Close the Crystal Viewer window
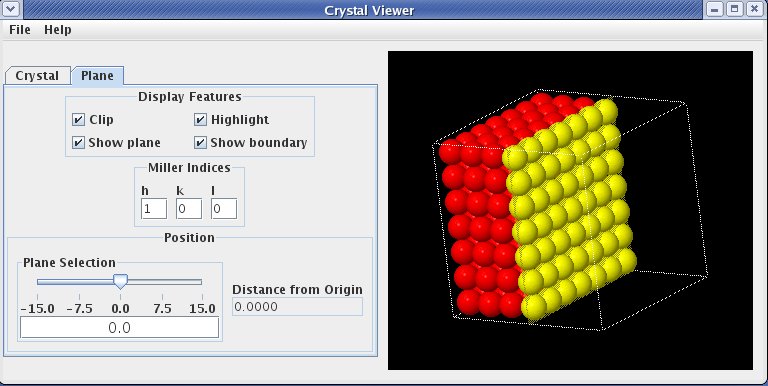This screenshot has width=768, height=386. (x=754, y=9)
